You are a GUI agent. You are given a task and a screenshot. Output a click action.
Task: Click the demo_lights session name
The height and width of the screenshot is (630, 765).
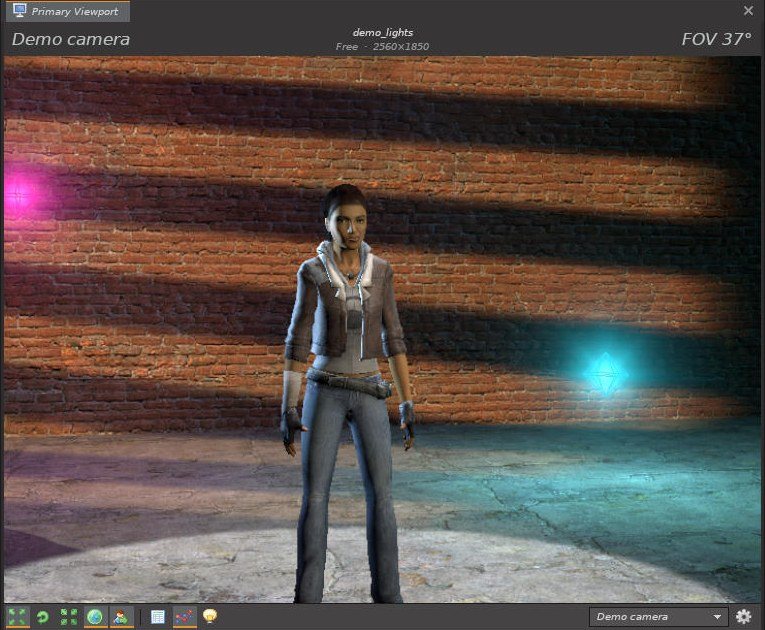pyautogui.click(x=383, y=33)
